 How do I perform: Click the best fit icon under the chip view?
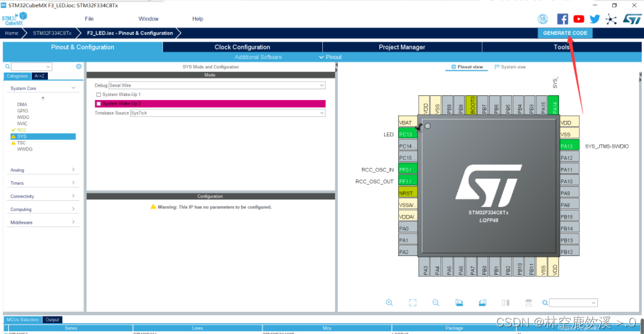(x=413, y=302)
